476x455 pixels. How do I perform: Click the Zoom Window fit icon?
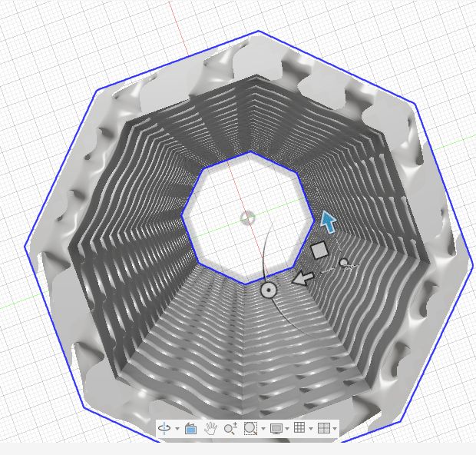pos(250,428)
